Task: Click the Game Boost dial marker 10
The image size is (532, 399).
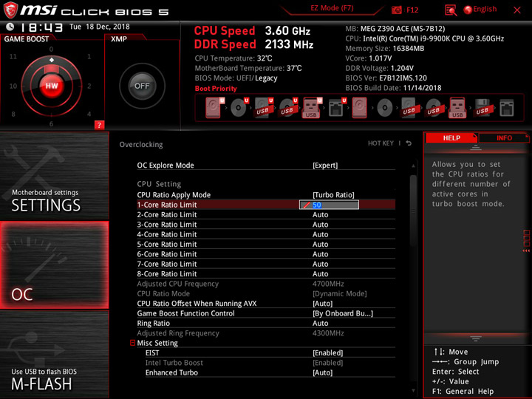Action: click(13, 86)
